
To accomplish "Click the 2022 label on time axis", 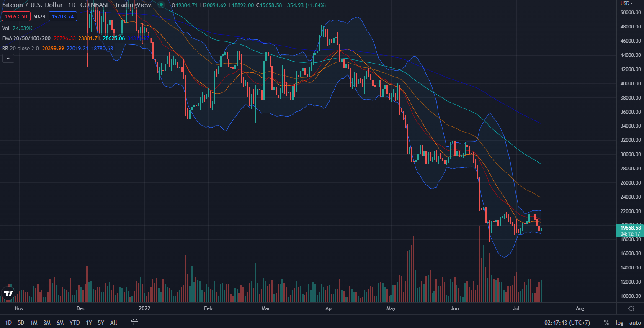I will pos(144,309).
